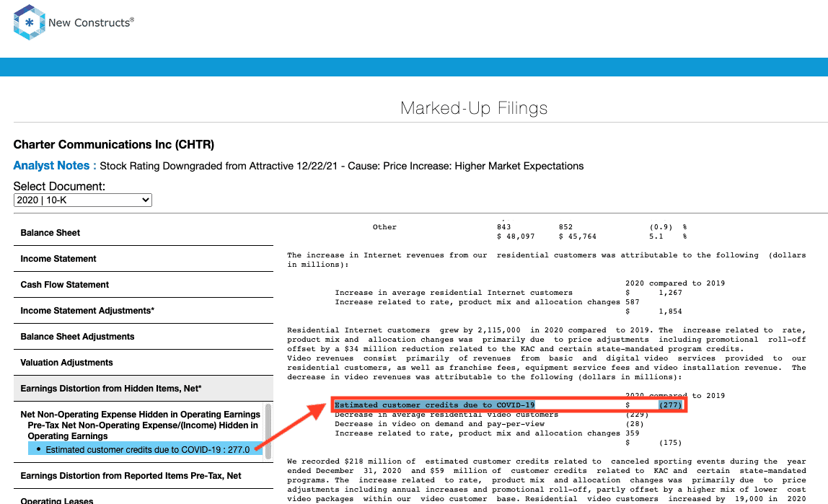
Task: Open the Income Statement section
Action: pos(143,259)
